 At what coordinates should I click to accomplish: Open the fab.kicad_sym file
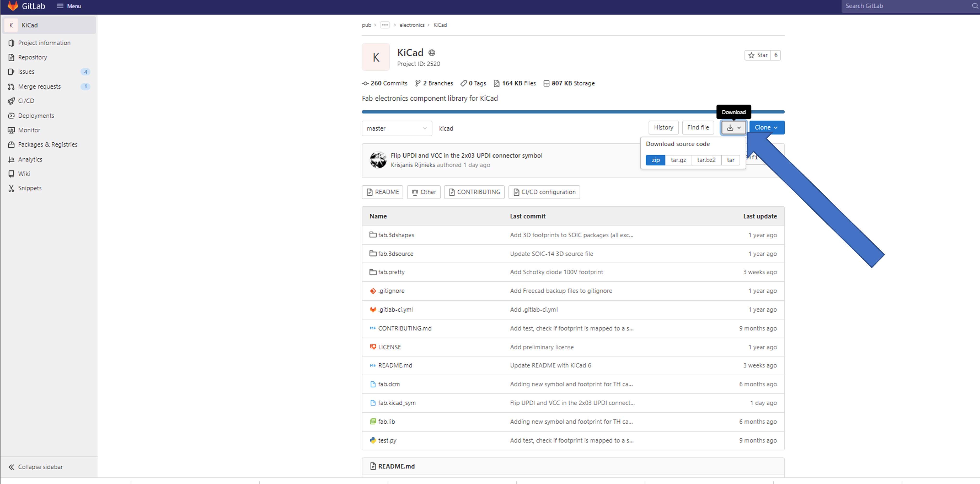tap(397, 403)
